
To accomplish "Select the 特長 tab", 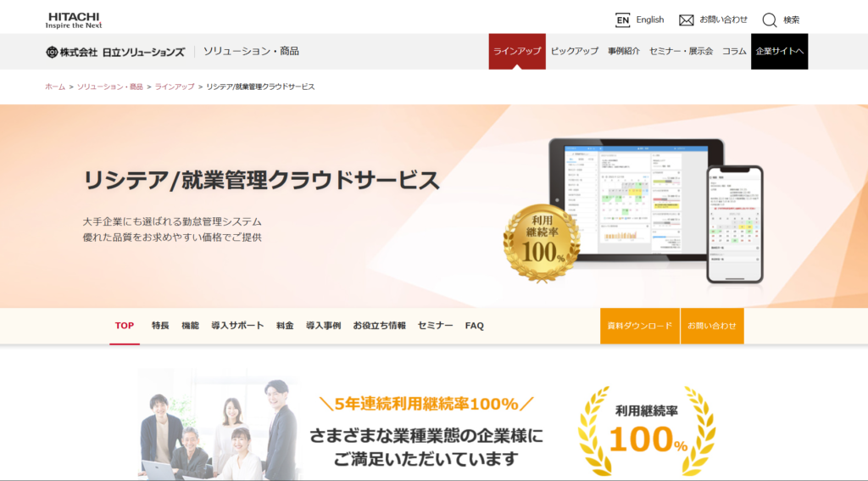I will (x=160, y=326).
